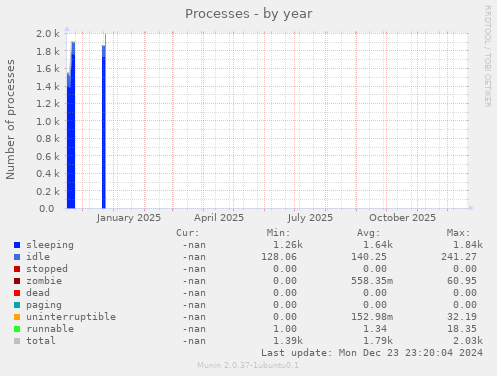This screenshot has width=497, height=376.
Task: Click the idle legend color swatch
Action: (17, 257)
